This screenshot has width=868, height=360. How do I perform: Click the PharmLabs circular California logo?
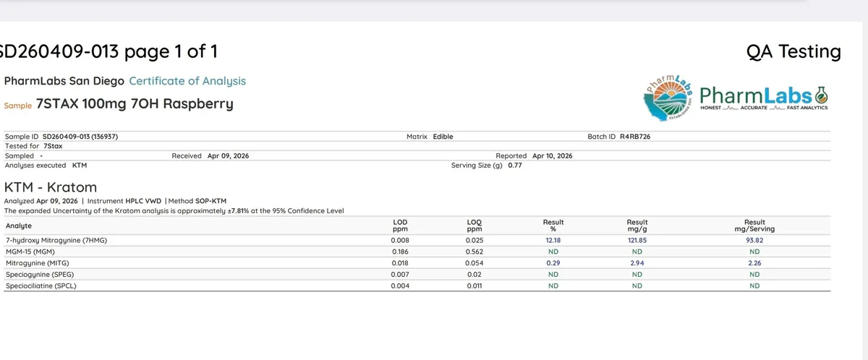coord(669,98)
